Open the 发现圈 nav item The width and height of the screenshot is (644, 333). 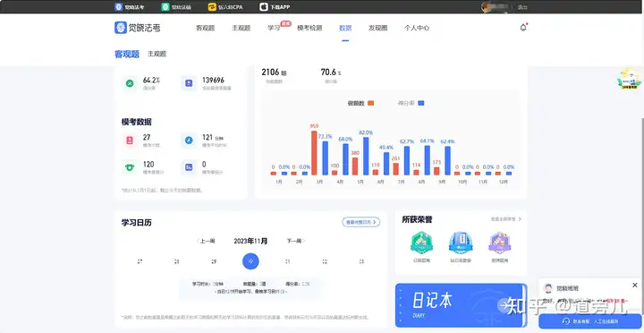tap(377, 28)
